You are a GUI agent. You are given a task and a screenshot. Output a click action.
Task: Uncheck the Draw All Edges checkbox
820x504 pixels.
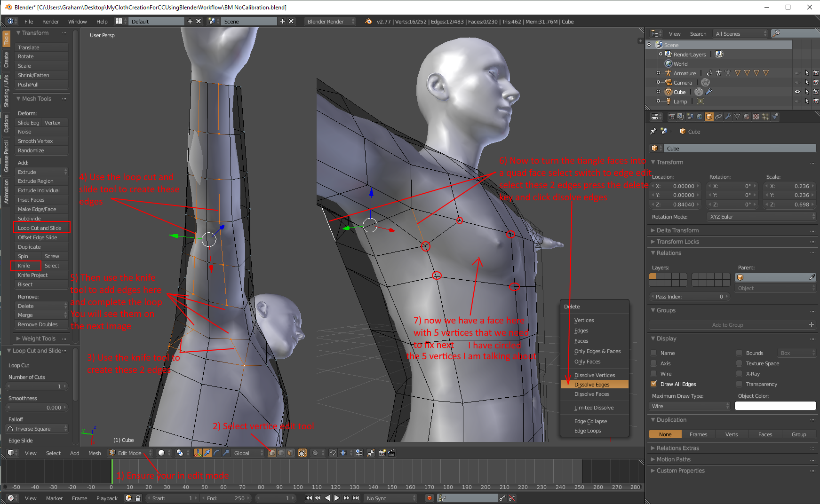click(653, 384)
